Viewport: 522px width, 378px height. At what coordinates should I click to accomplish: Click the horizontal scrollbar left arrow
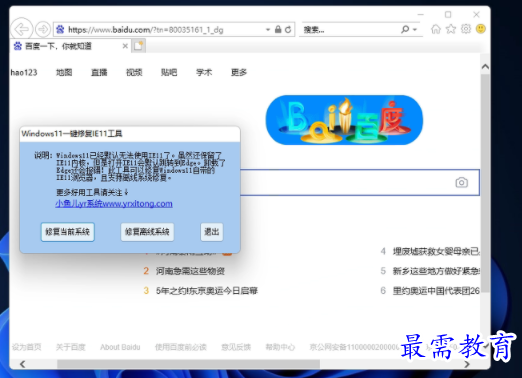pyautogui.click(x=23, y=364)
